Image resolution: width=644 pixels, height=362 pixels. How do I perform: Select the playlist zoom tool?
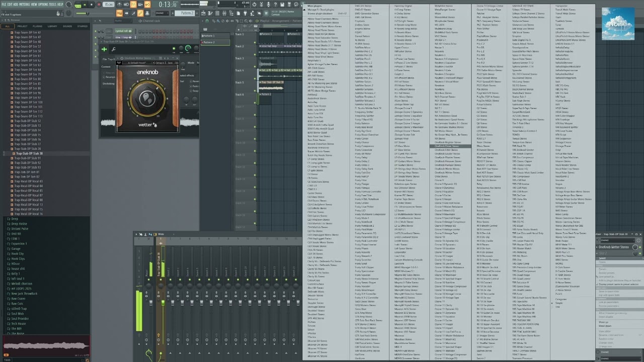[x=246, y=21]
